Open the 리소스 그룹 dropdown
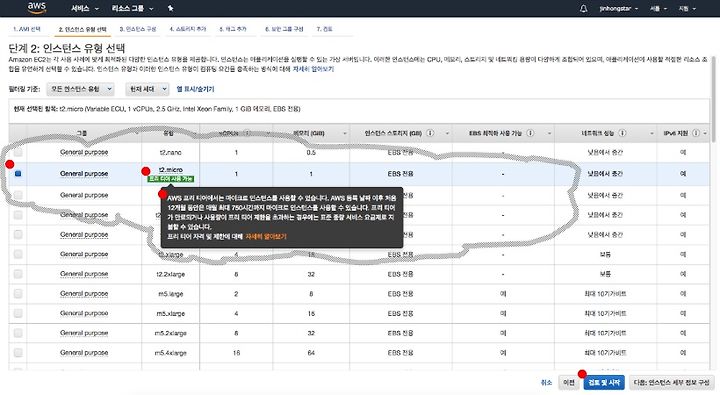The width and height of the screenshot is (720, 395). coord(132,8)
